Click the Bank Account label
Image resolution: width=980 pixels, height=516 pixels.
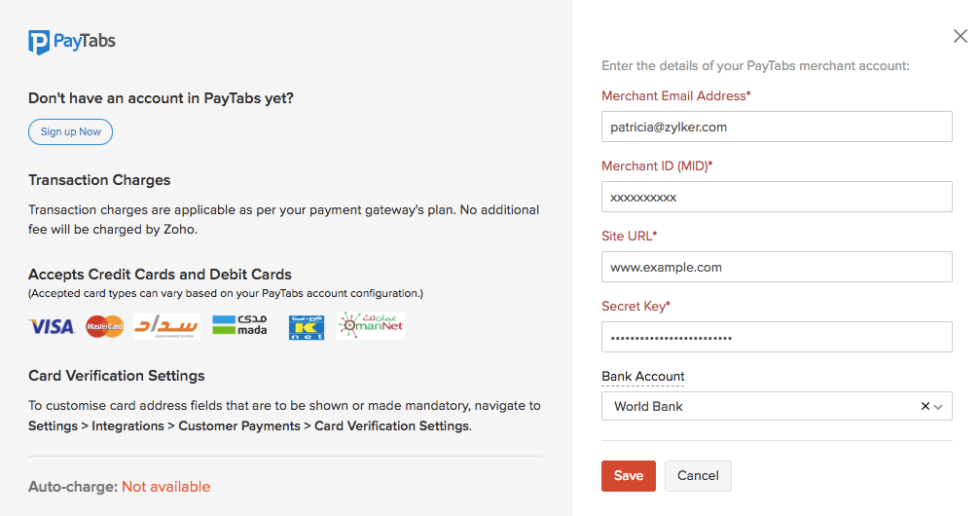tap(643, 377)
